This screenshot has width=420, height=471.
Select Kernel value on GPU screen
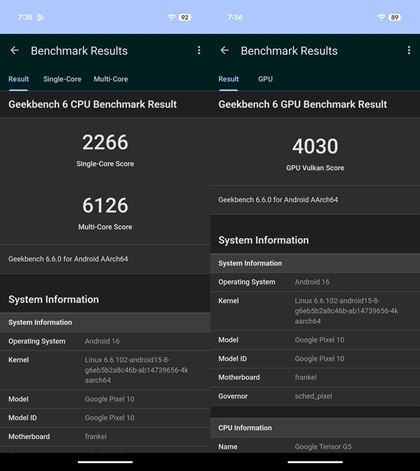click(346, 311)
